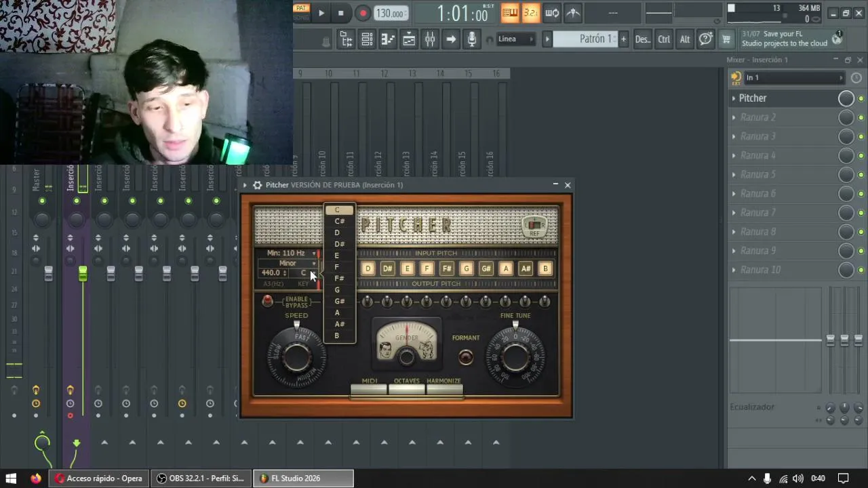Open the Minor scale dropdown
This screenshot has width=868, height=488.
tap(288, 263)
